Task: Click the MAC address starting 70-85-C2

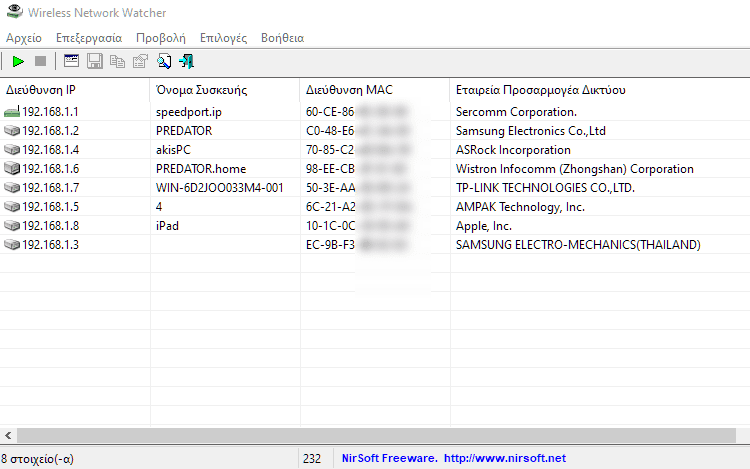Action: (x=357, y=150)
